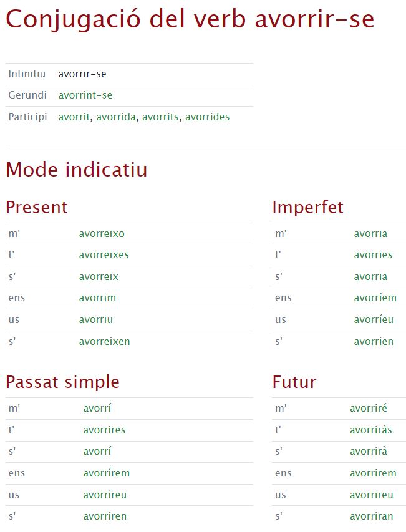Viewport: 406px width, 532px height.
Task: Click the Imperfet form avorrien
Action: (x=374, y=341)
